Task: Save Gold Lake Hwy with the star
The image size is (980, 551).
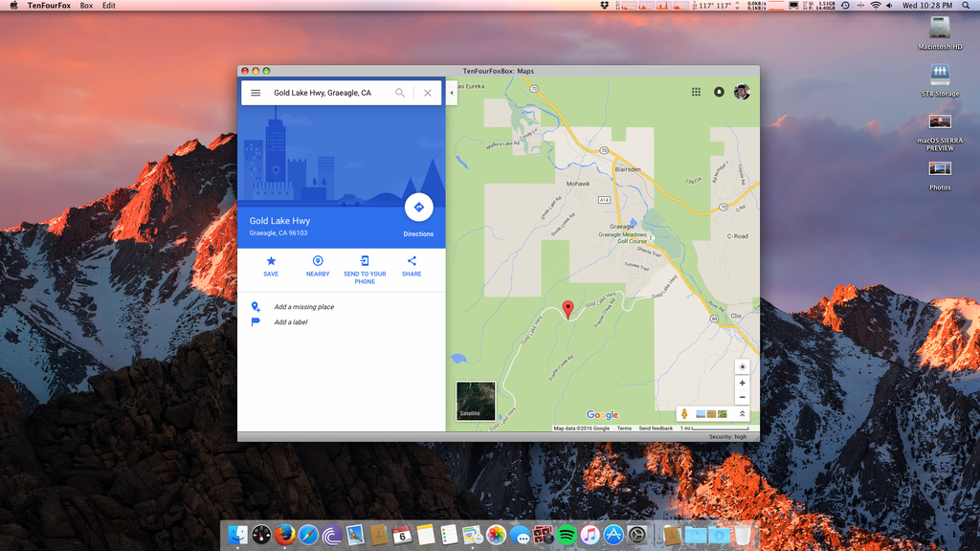Action: [x=271, y=266]
